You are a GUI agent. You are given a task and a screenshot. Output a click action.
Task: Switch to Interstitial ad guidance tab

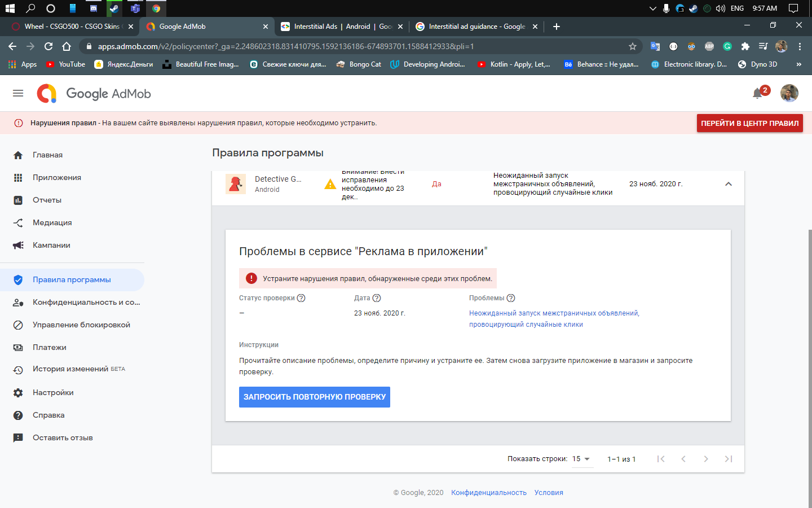(476, 27)
